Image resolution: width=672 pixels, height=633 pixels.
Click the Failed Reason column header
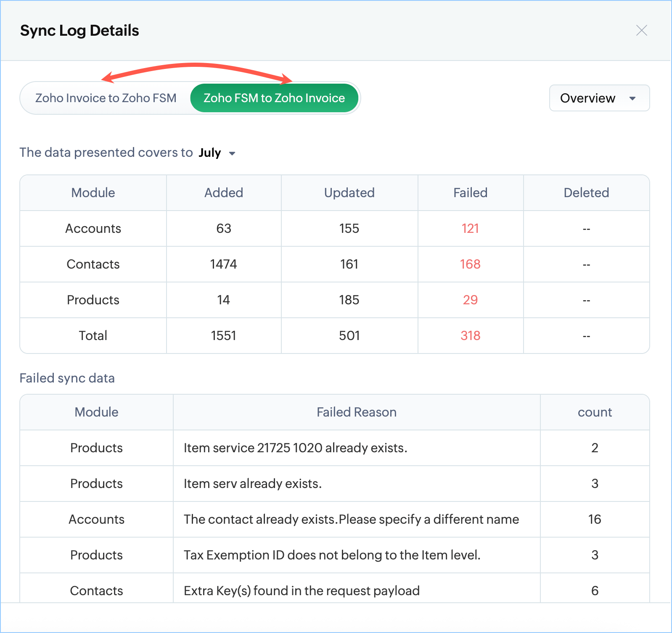pyautogui.click(x=356, y=412)
